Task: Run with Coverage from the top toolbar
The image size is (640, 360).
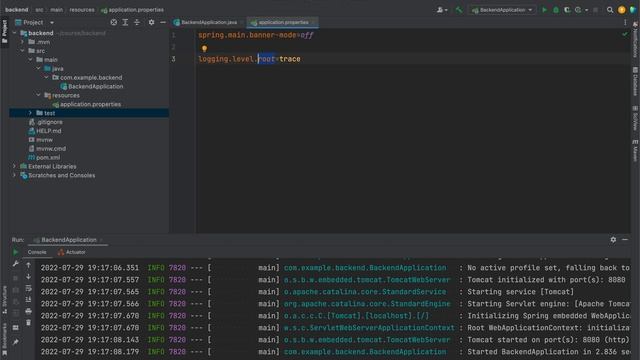Action: click(x=567, y=10)
